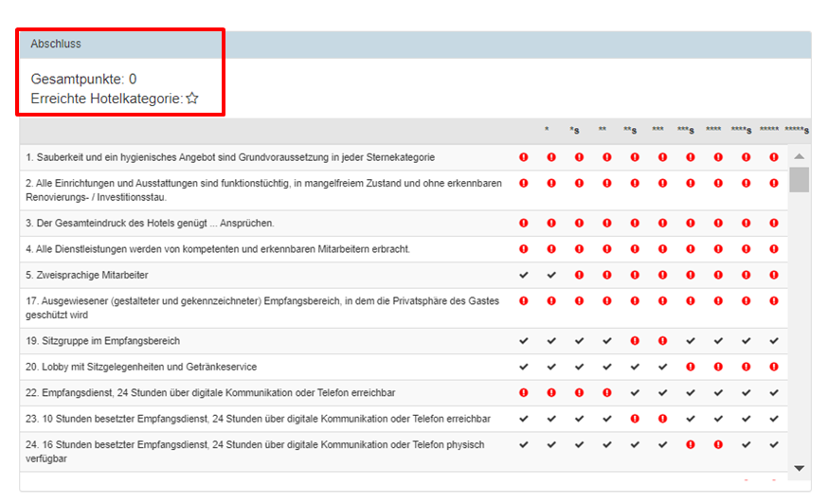Image resolution: width=828 pixels, height=504 pixels.
Task: Select the Zweisprachige Mitarbeiter criterion text
Action: pos(86,275)
